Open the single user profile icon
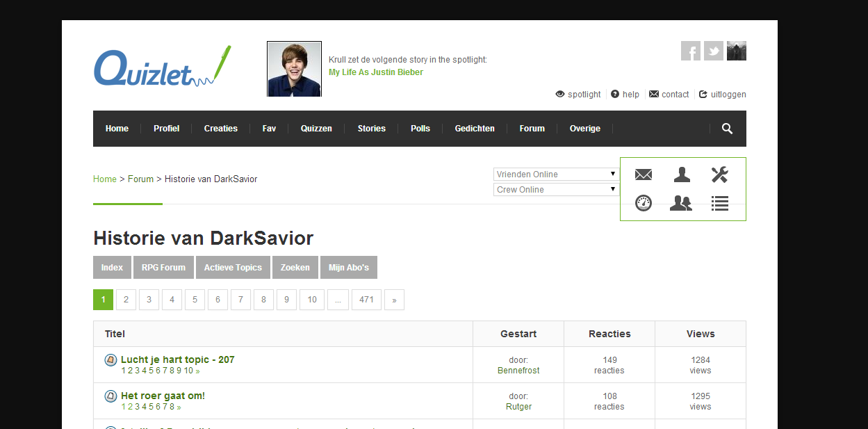The height and width of the screenshot is (429, 868). [682, 175]
